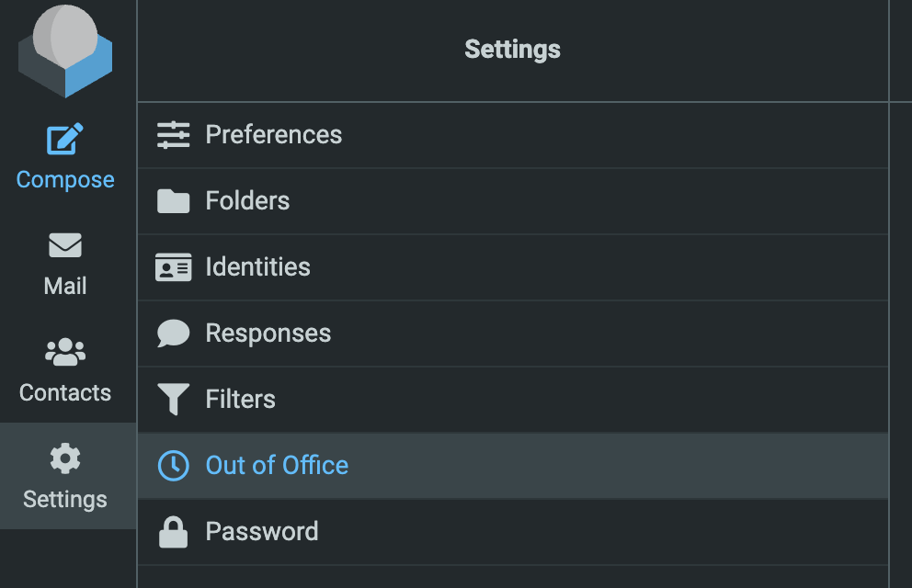
Task: Click the Settings gear icon
Action: pos(65,458)
